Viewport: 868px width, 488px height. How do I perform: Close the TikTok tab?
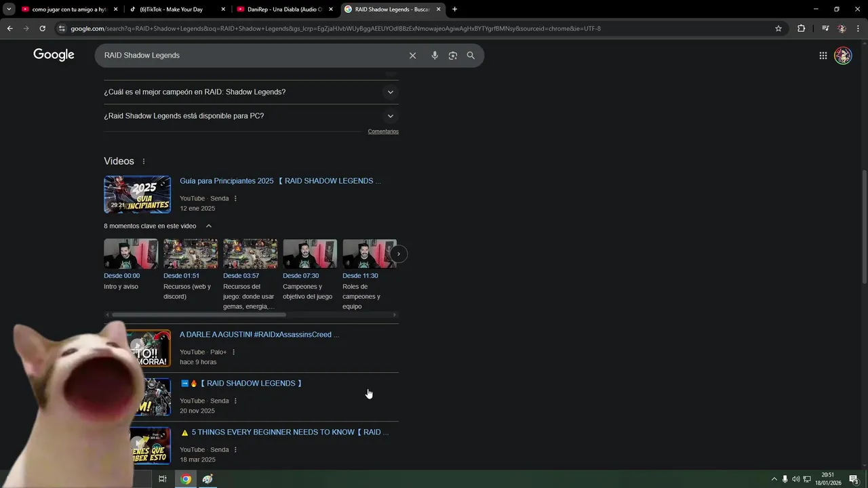coord(223,9)
